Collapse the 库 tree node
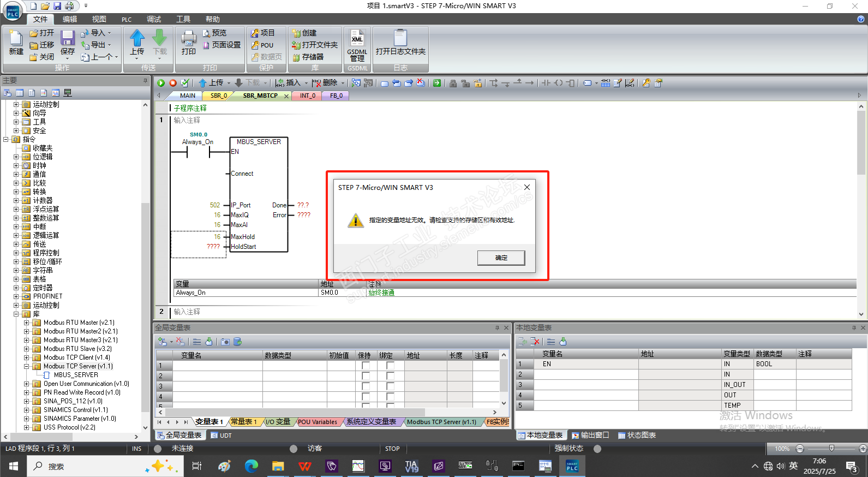 [x=16, y=314]
